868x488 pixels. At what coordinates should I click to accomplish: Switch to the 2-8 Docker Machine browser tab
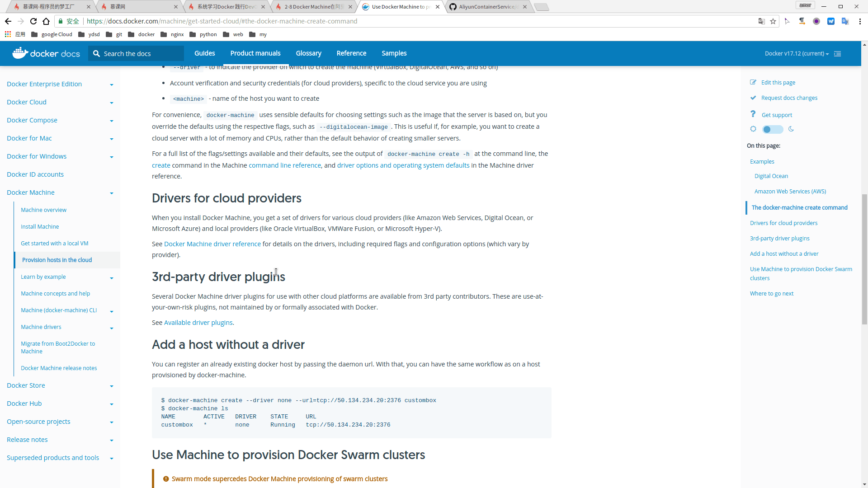point(315,7)
